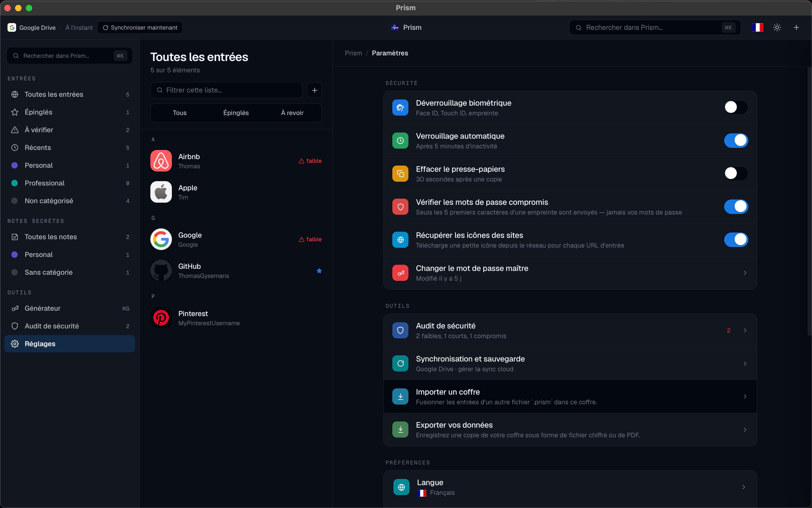Open Toutes les entrées in the sidebar
The image size is (812, 508).
pyautogui.click(x=70, y=94)
